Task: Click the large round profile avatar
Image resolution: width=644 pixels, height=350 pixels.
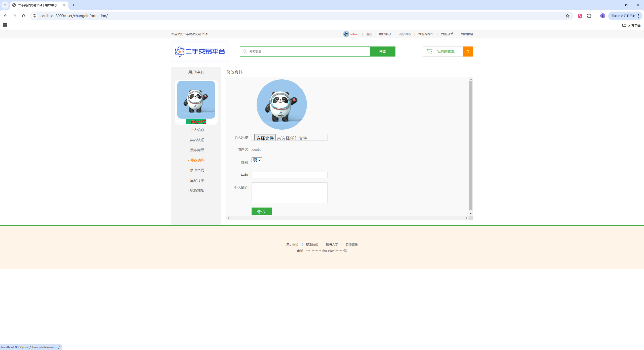Action: [x=282, y=105]
